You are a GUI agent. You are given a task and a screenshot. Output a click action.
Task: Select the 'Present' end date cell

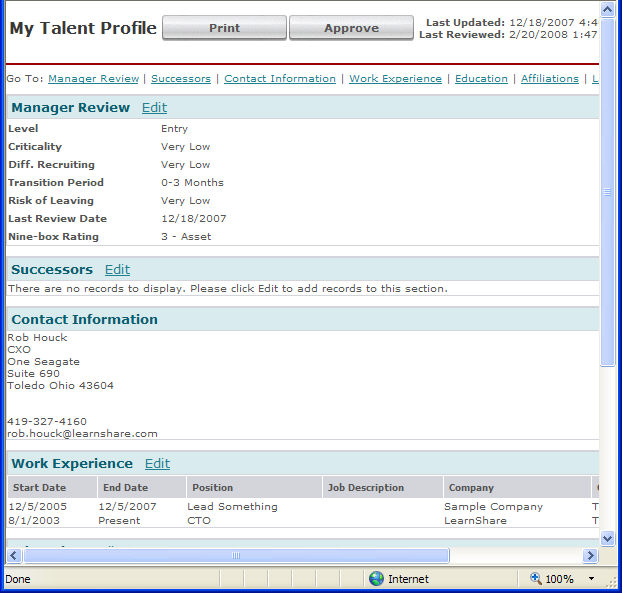coord(119,520)
